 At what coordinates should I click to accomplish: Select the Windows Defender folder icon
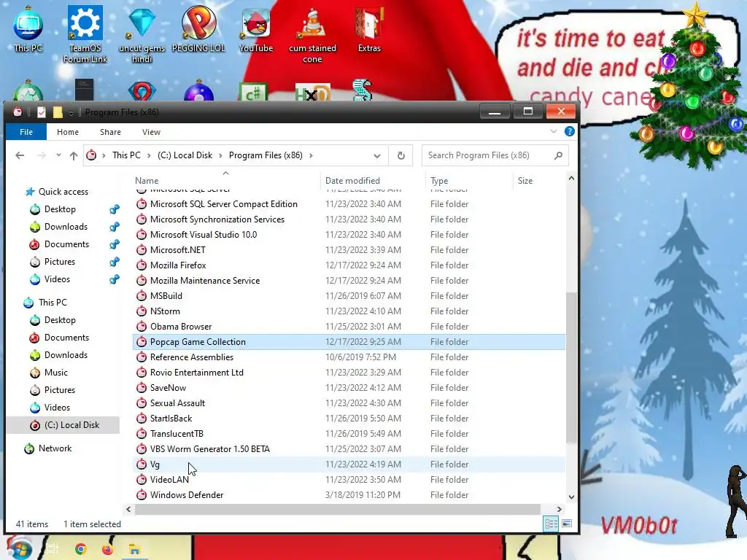pyautogui.click(x=142, y=495)
